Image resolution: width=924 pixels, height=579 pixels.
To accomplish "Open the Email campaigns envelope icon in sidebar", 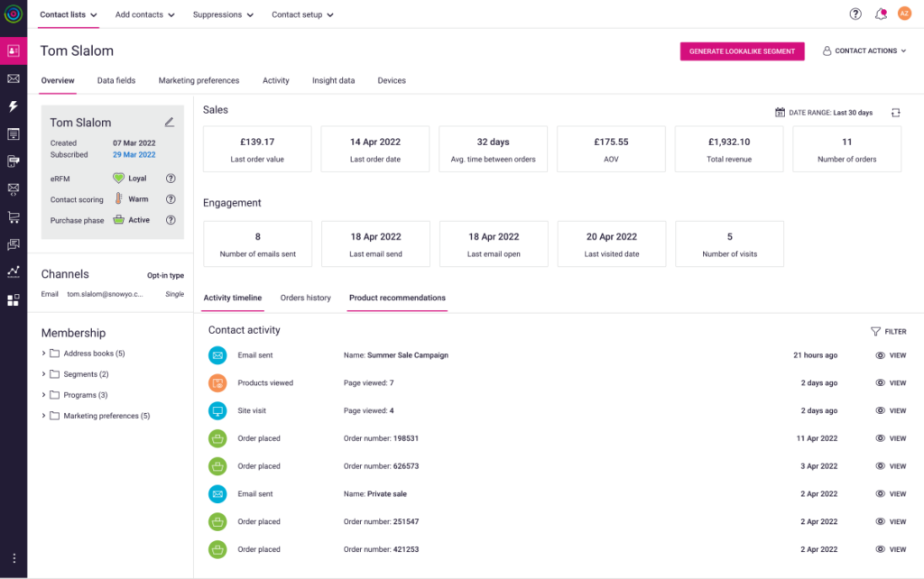I will [x=13, y=79].
